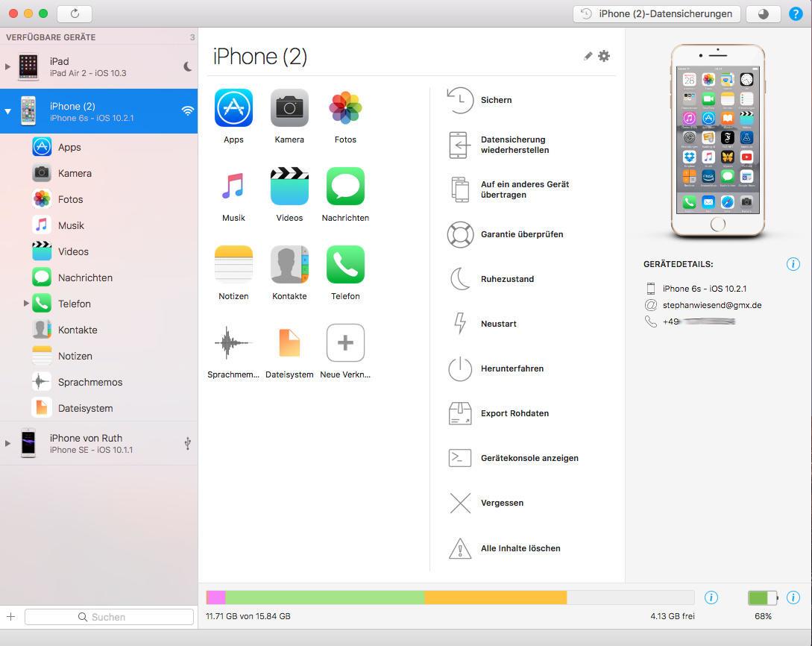Open the help question mark icon
Image resolution: width=812 pixels, height=646 pixels.
click(x=796, y=13)
